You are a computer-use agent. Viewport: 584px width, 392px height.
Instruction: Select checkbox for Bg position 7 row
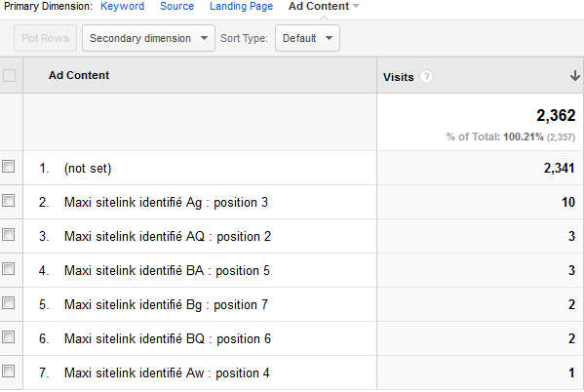tap(8, 303)
